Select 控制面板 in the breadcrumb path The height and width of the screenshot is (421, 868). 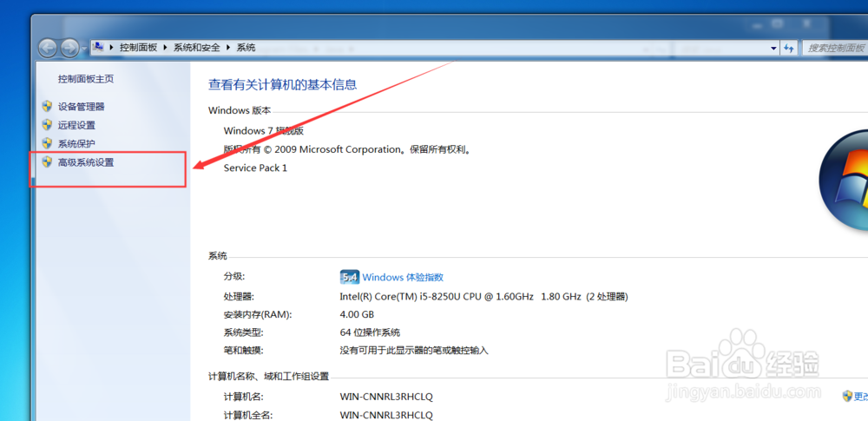(x=138, y=48)
